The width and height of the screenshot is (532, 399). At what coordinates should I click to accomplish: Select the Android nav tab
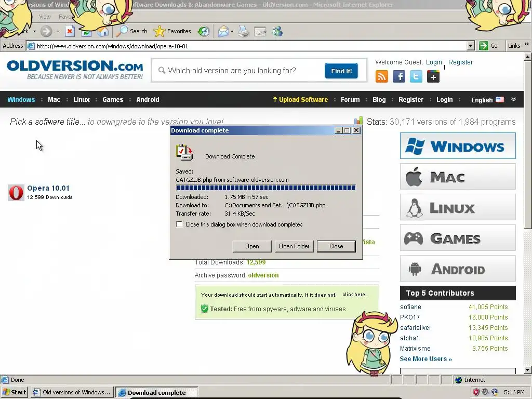[148, 99]
